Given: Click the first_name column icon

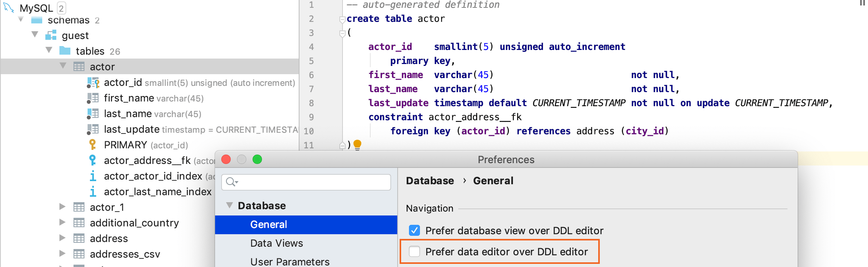Looking at the screenshot, I should pyautogui.click(x=93, y=98).
